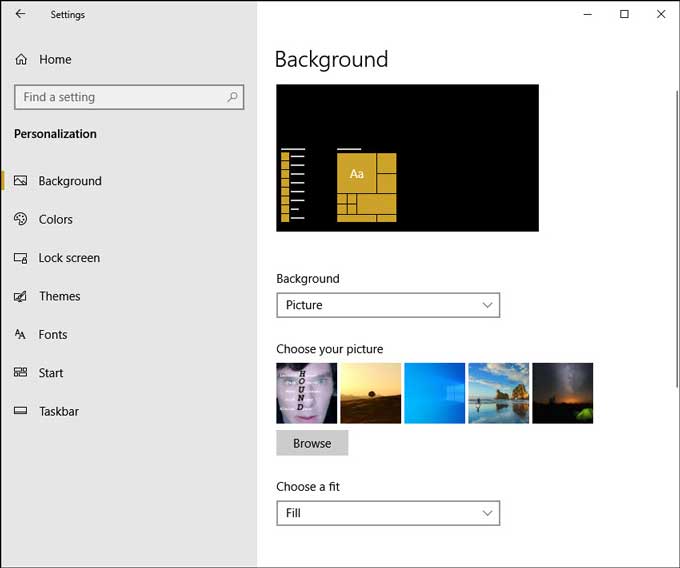Navigate to Start settings

(129, 372)
